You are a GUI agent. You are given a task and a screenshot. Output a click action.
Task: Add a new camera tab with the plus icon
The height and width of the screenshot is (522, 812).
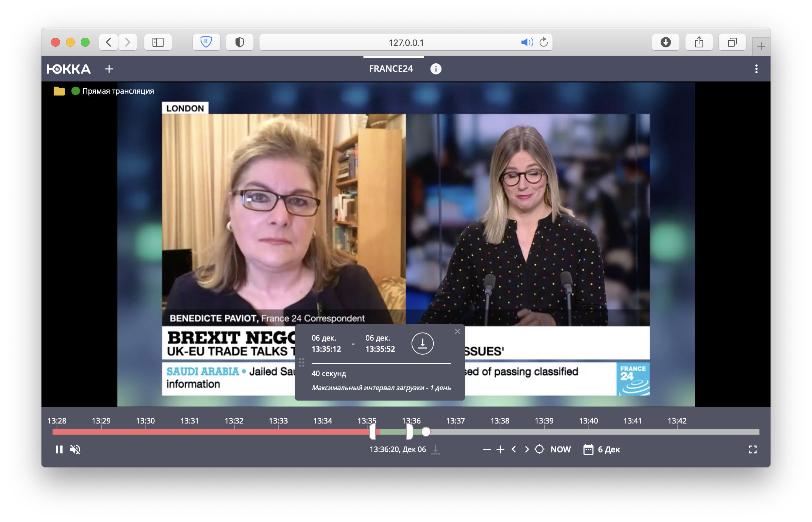[x=109, y=69]
